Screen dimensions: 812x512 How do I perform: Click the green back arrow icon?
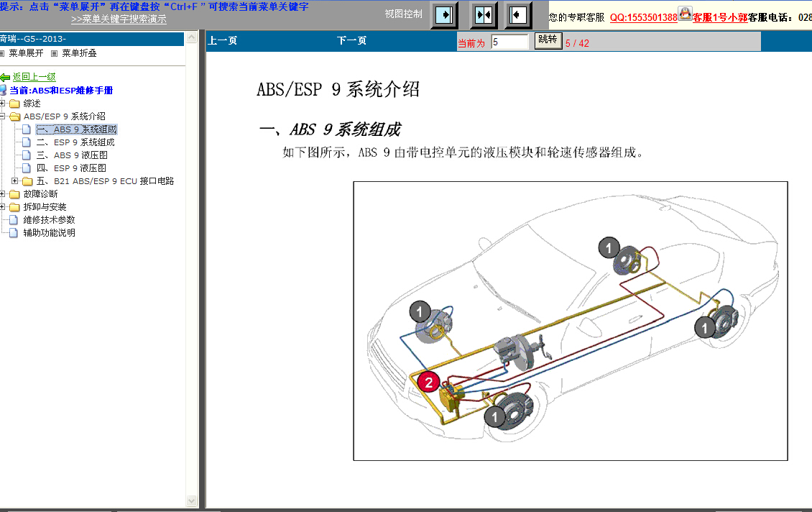(x=5, y=77)
